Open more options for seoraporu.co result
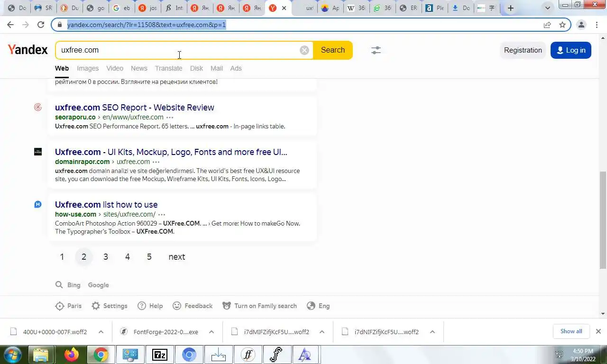This screenshot has height=364, width=607. point(170,117)
